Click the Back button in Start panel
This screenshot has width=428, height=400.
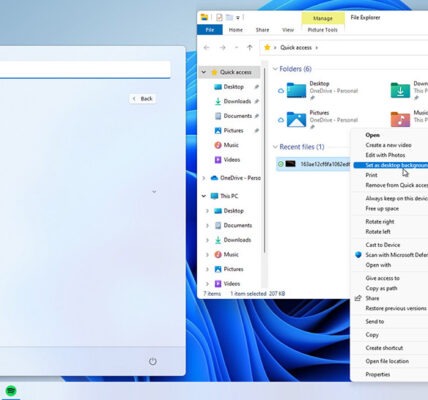143,99
